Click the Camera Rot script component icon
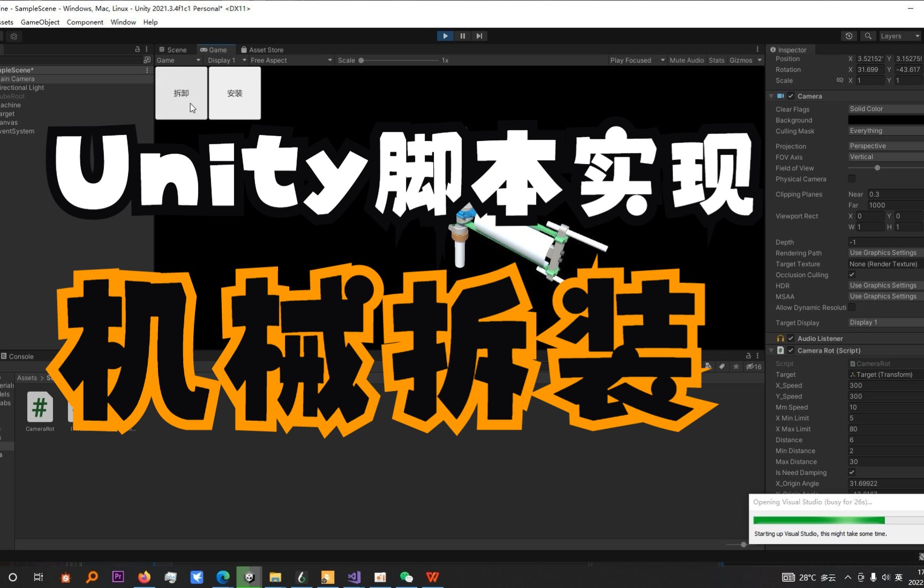The width and height of the screenshot is (924, 588). point(780,351)
